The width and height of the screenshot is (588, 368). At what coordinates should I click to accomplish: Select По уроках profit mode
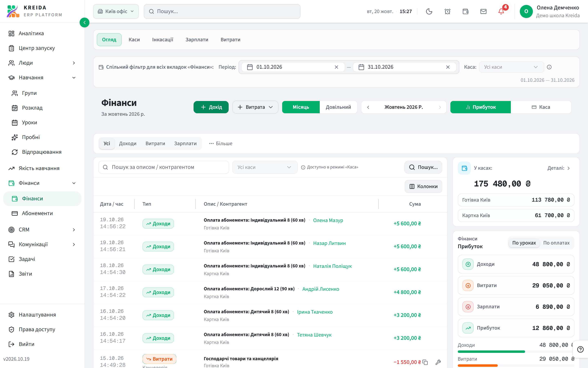pyautogui.click(x=524, y=243)
